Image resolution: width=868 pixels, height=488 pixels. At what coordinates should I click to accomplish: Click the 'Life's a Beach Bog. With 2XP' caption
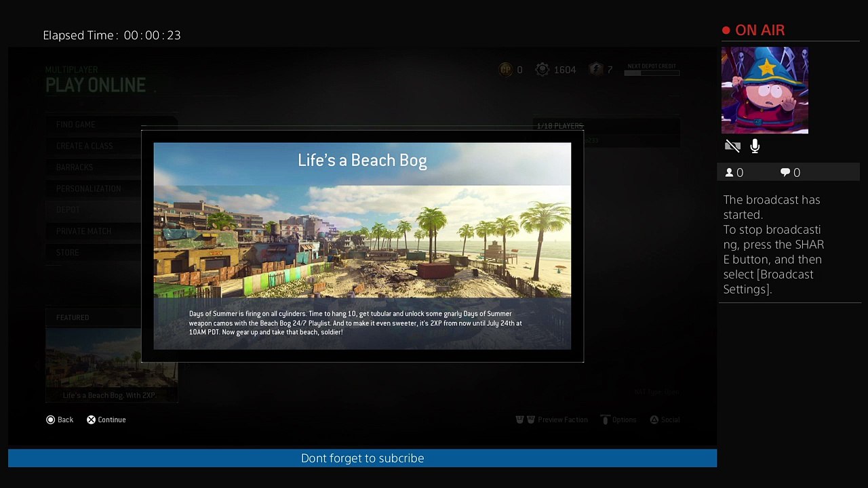[x=109, y=395]
